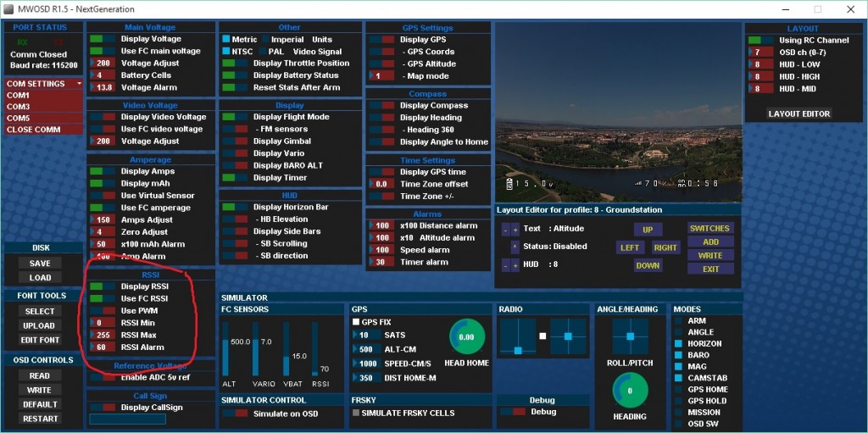This screenshot has height=433, width=868.
Task: Expand the COM SETTINGS dropdown
Action: 43,84
